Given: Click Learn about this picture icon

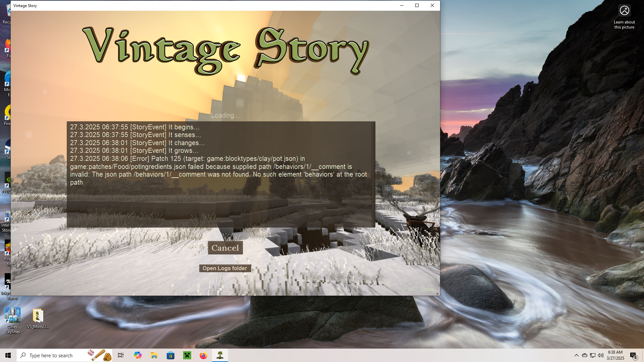Looking at the screenshot, I should tap(624, 11).
